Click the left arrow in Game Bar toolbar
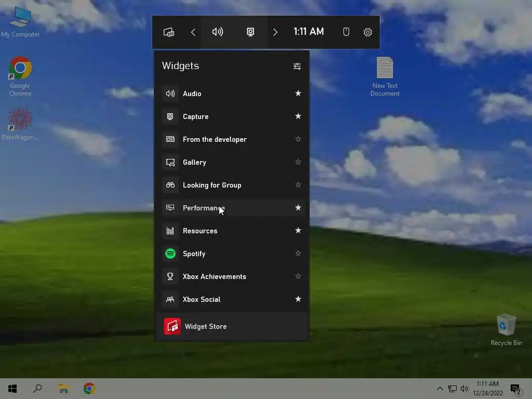532x399 pixels. (x=193, y=32)
